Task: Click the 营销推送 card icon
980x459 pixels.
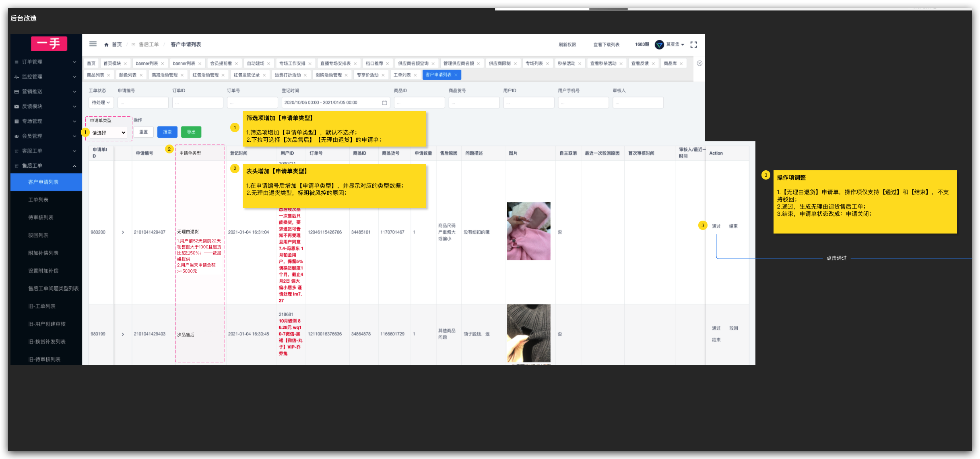Action: 17,92
